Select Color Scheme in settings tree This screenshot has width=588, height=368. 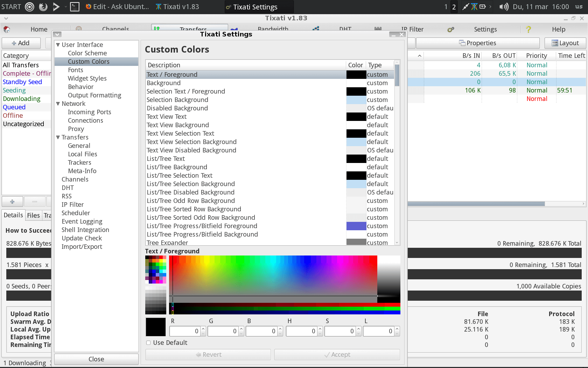(x=87, y=53)
